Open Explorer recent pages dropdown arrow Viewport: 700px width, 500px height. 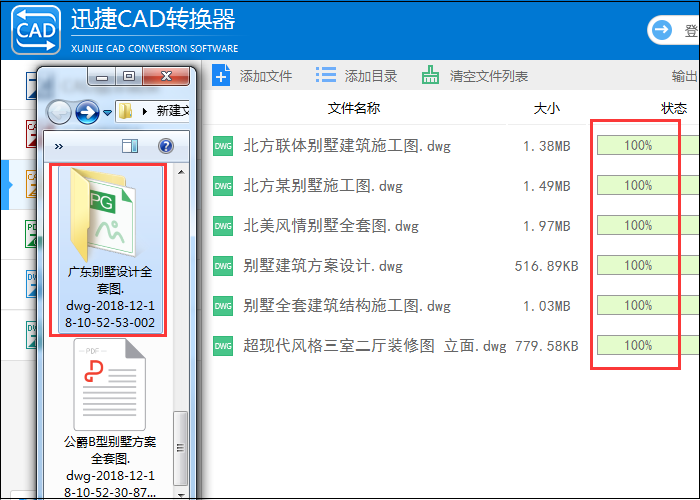tap(108, 112)
